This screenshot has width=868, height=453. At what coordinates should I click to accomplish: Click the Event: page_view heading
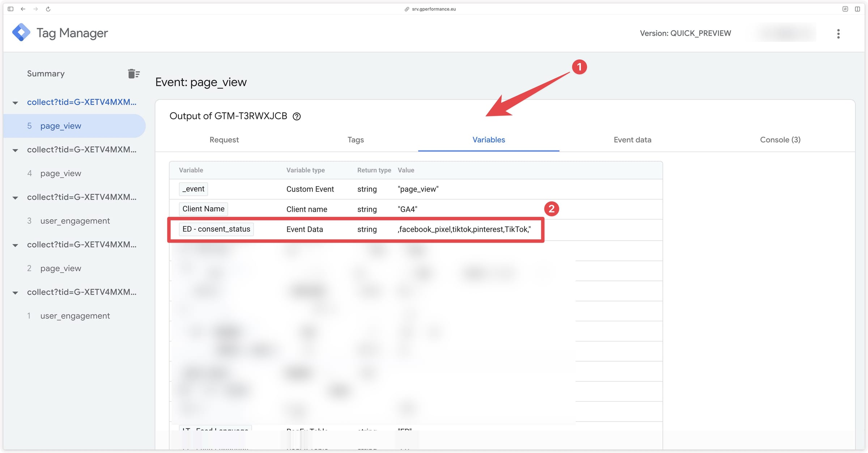pyautogui.click(x=201, y=82)
